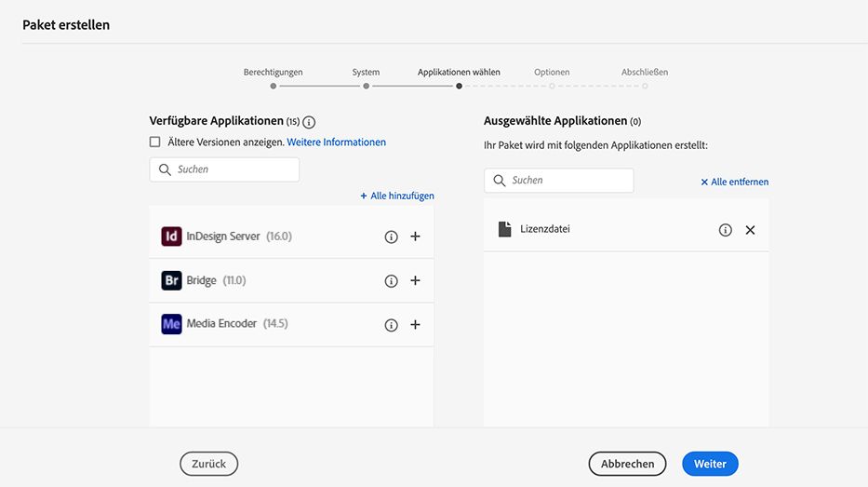Show info for Bridge application
Image resolution: width=868 pixels, height=487 pixels.
coord(392,280)
